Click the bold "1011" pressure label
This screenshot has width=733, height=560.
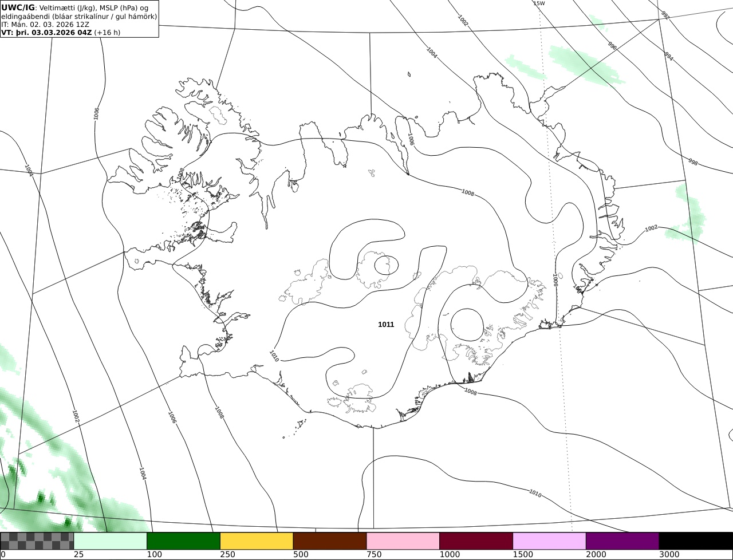(386, 325)
